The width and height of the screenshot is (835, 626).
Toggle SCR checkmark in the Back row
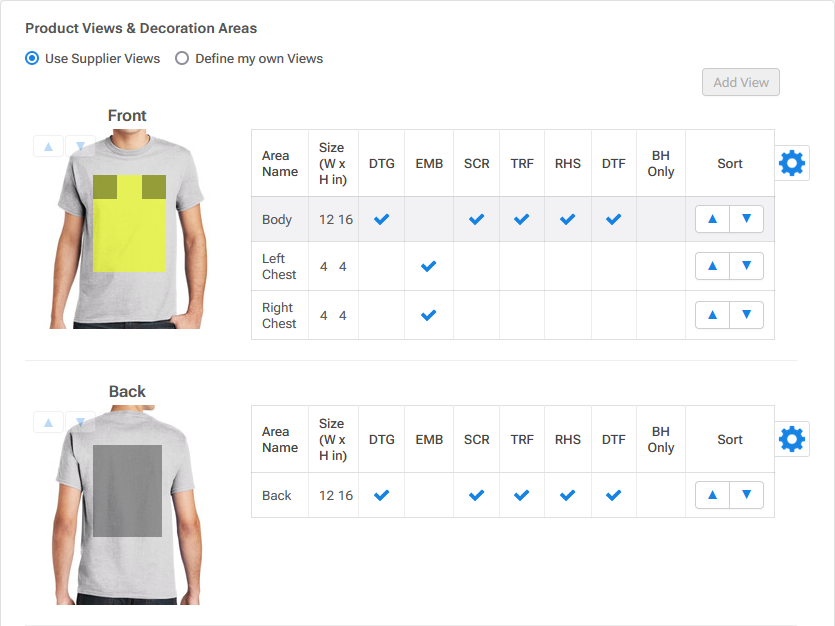[476, 494]
